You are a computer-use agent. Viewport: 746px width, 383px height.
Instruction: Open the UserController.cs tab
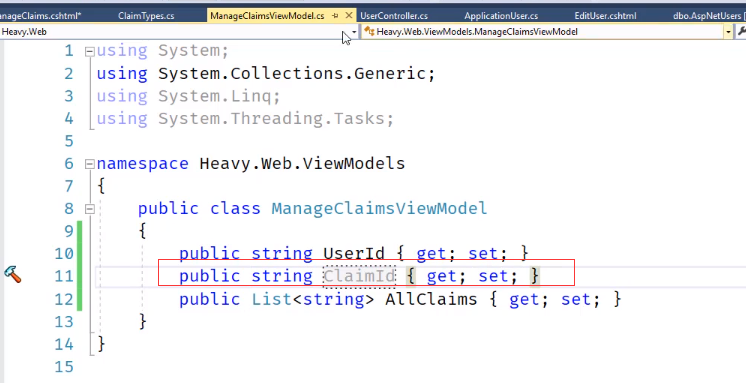coord(394,16)
